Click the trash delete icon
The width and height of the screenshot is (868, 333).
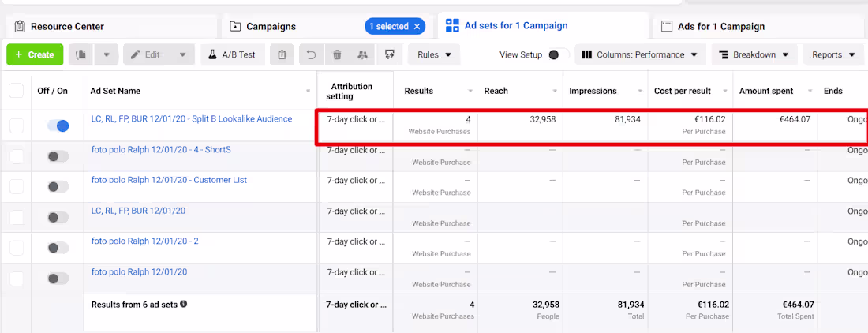coord(337,54)
